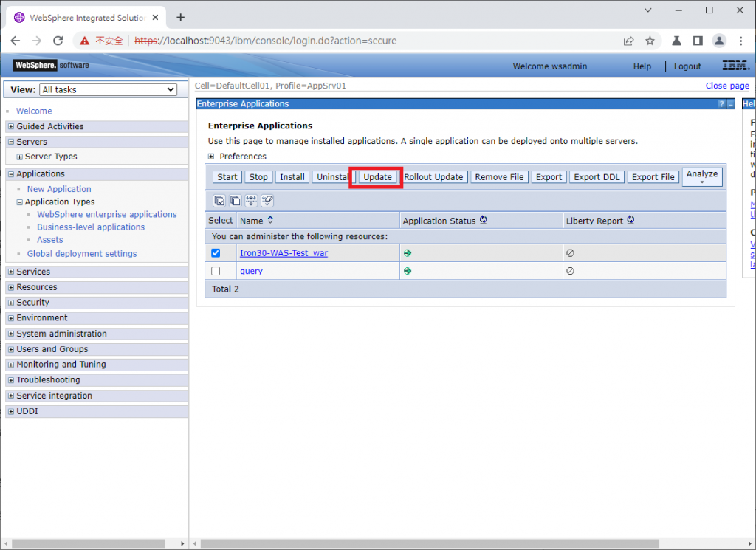Click the navigation pane horizontal scrollbar

[89, 544]
